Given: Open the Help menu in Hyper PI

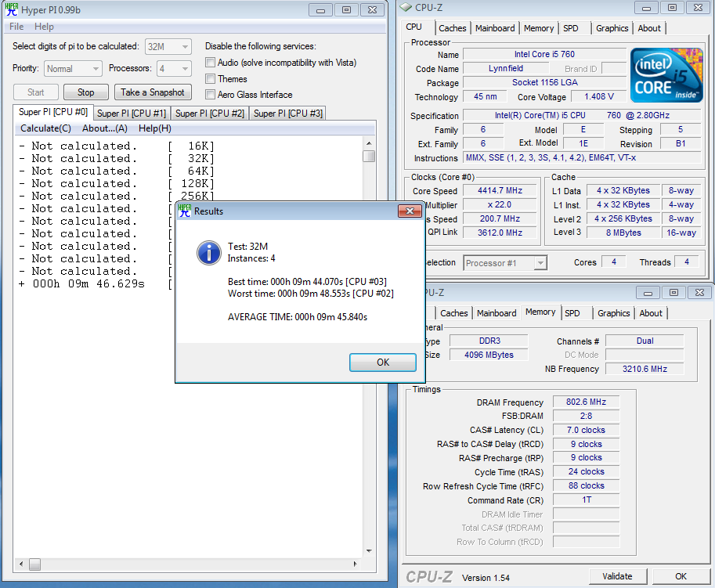Looking at the screenshot, I should (x=44, y=27).
